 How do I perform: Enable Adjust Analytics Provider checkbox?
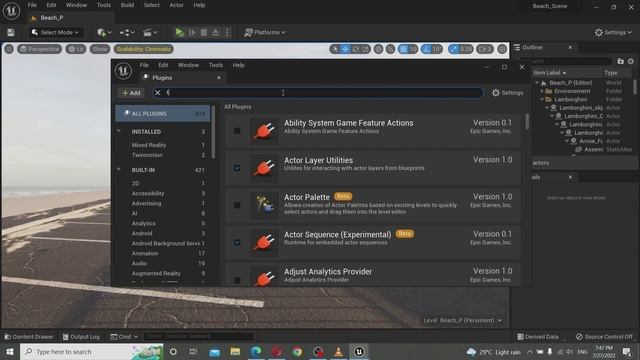tap(237, 280)
